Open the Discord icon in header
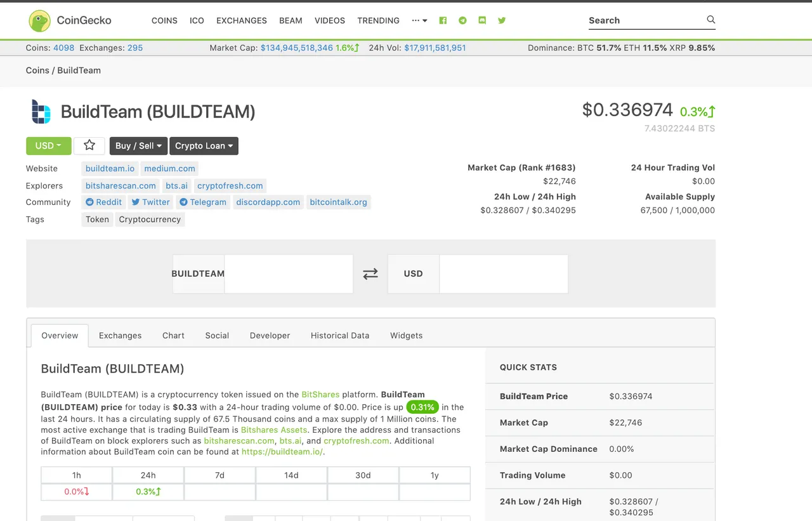 482,20
